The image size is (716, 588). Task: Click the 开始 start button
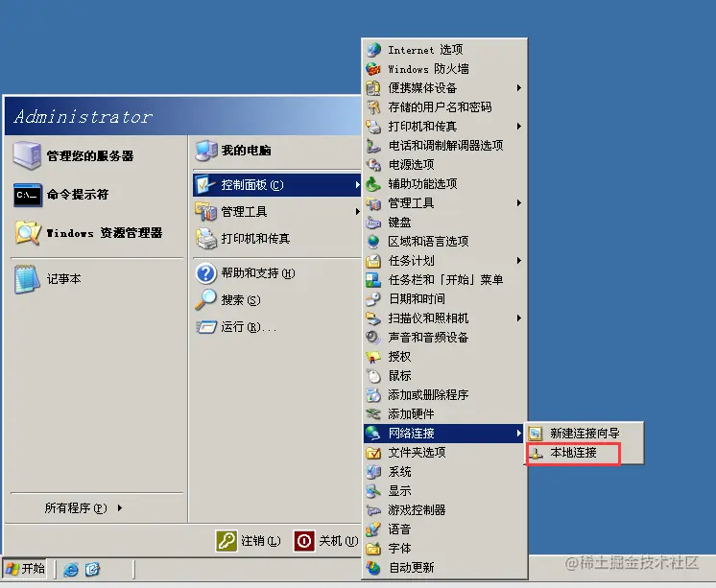click(26, 569)
